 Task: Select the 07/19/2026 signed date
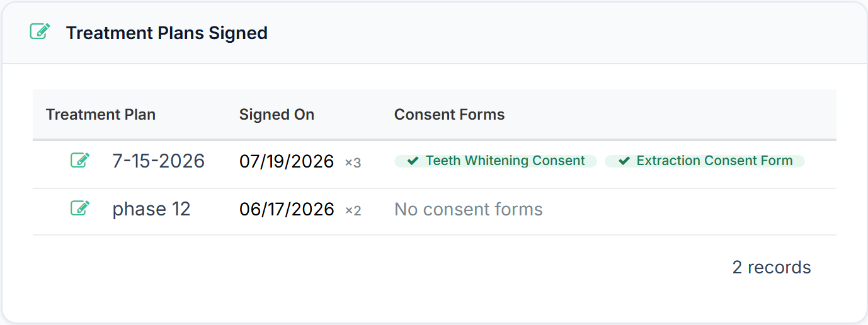(287, 162)
